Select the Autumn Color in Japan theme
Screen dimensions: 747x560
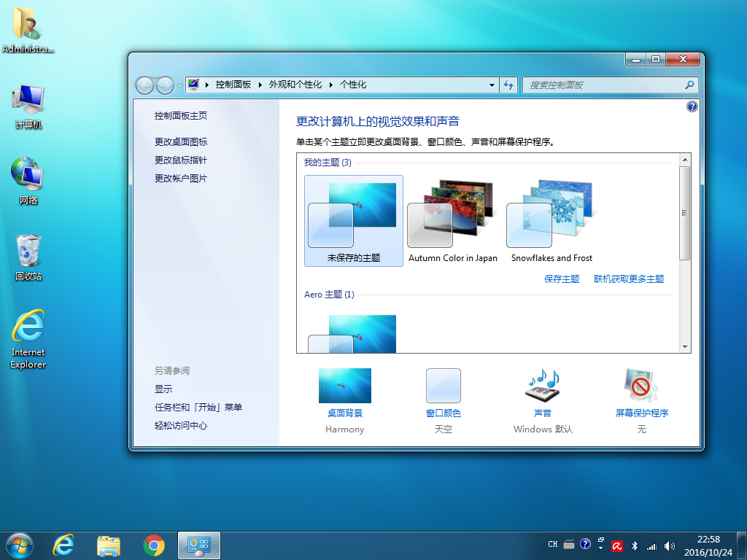[x=452, y=221]
